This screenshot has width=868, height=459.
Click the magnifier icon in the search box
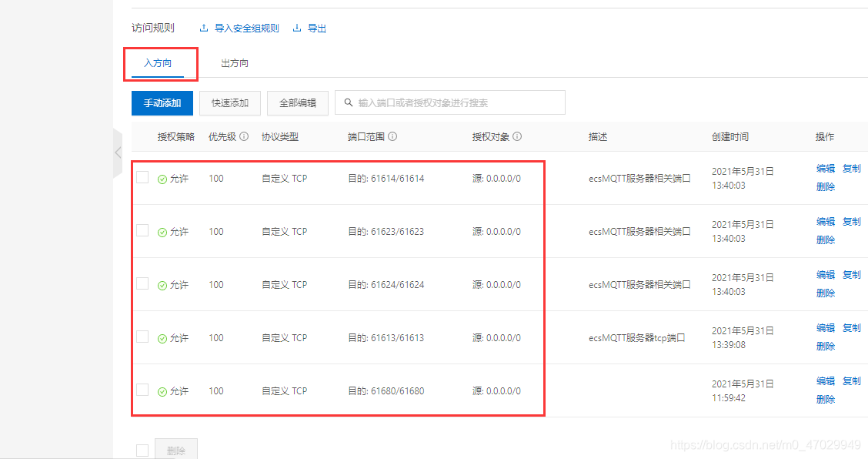(x=349, y=102)
